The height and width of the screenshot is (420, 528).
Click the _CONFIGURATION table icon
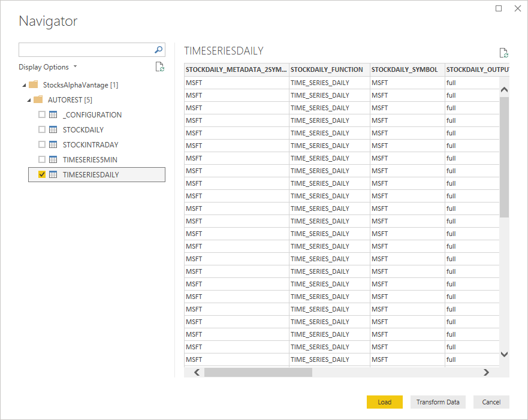[x=53, y=114]
